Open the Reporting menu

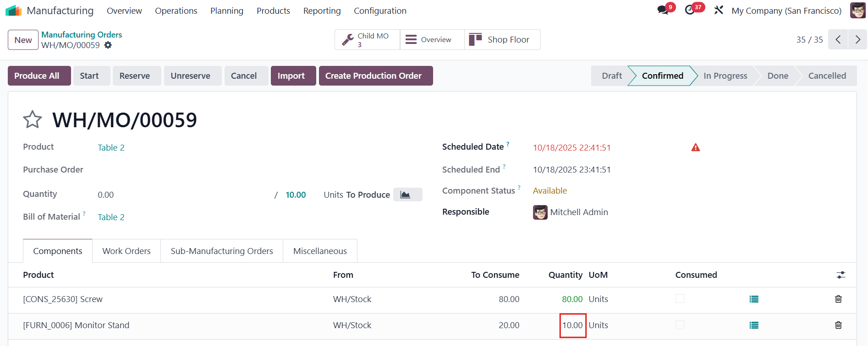coord(322,11)
